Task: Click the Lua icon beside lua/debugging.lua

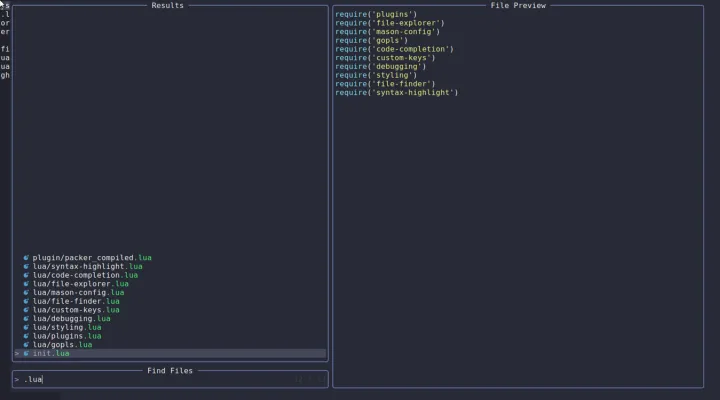Action: [26, 319]
